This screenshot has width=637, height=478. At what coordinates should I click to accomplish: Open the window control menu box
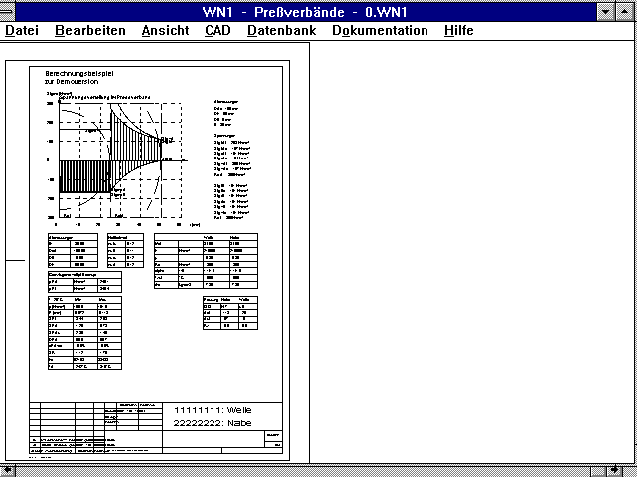[x=11, y=10]
